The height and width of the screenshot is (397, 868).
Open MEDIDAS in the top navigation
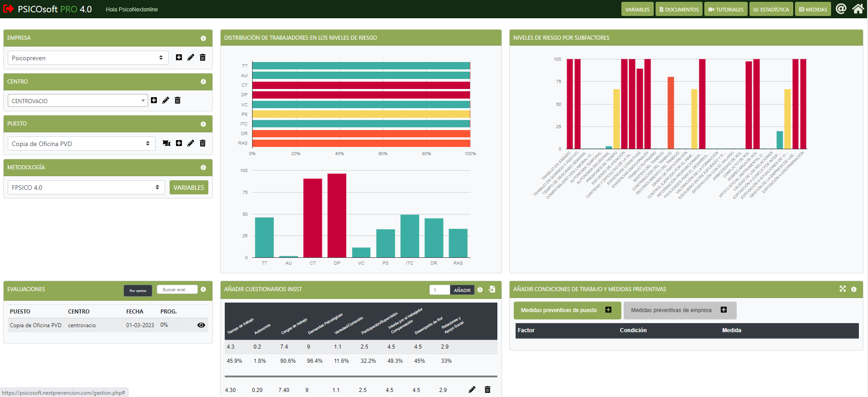(x=813, y=9)
